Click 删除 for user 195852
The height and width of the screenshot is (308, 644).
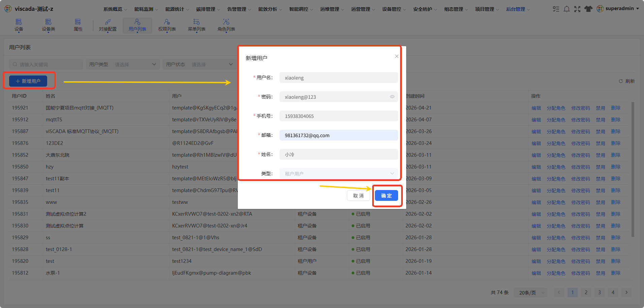pyautogui.click(x=616, y=155)
